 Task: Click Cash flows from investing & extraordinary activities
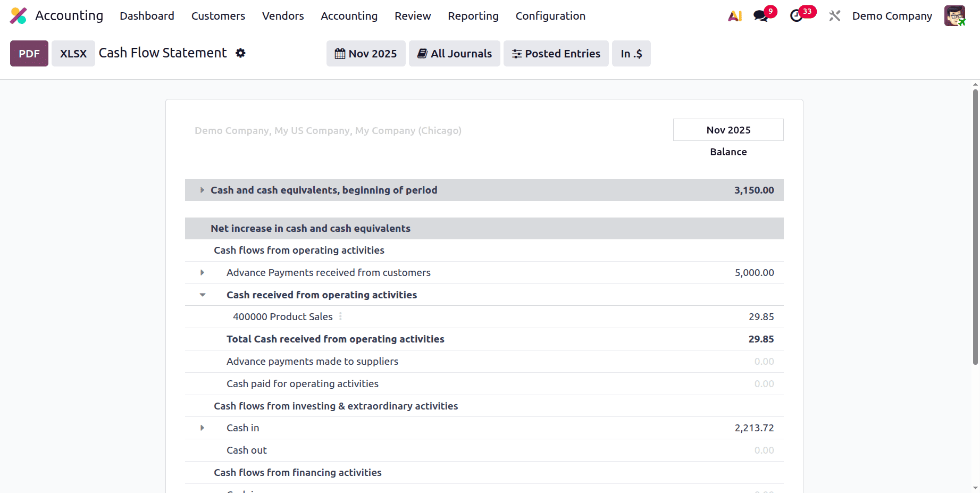(x=336, y=406)
